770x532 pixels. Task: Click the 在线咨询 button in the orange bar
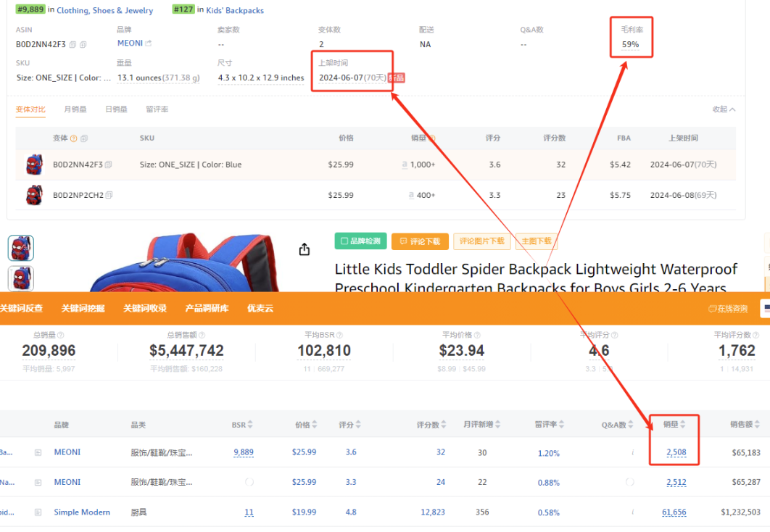coord(728,309)
